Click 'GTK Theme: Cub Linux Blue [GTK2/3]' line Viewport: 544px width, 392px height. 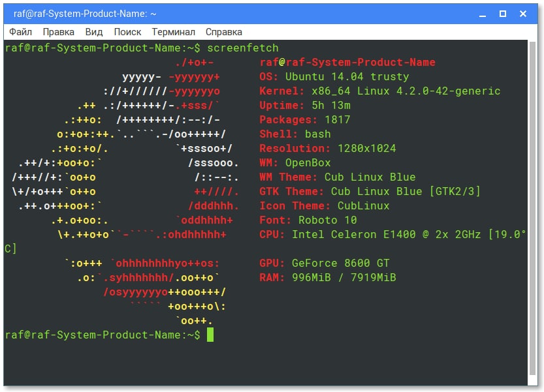point(370,191)
